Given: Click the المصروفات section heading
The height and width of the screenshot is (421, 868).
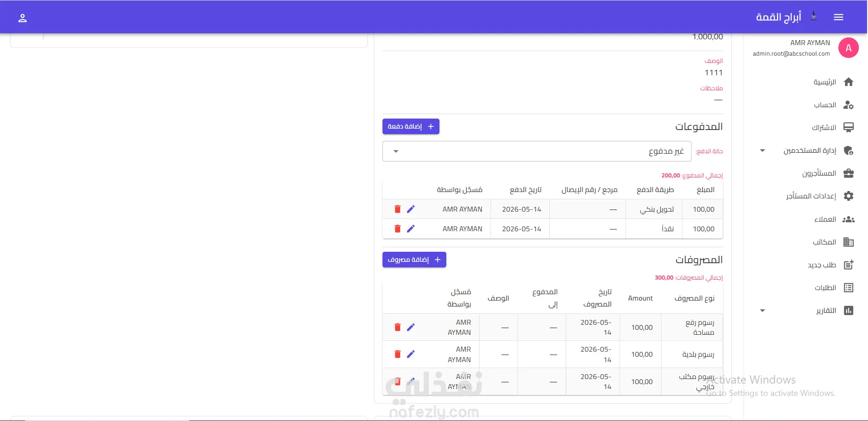Looking at the screenshot, I should click(699, 260).
